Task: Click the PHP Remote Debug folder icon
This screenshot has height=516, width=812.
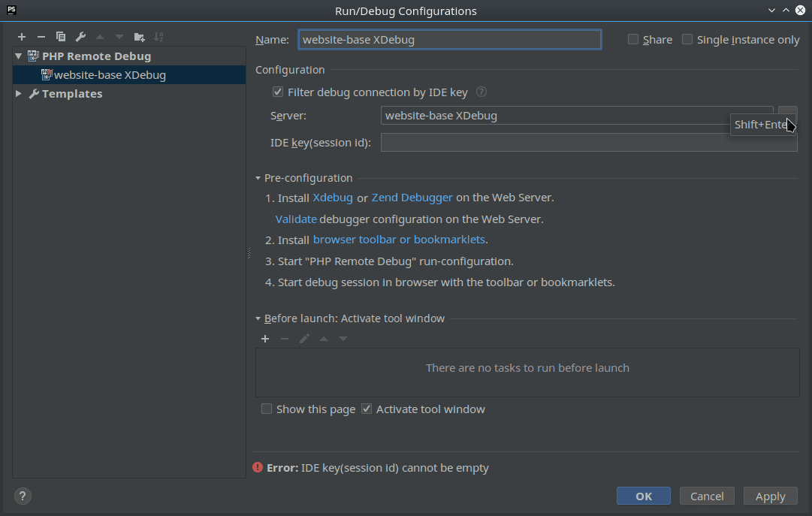Action: pyautogui.click(x=33, y=56)
